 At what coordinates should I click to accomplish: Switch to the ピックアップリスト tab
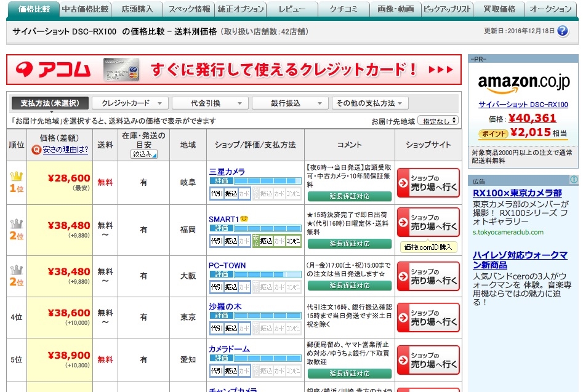tap(448, 9)
